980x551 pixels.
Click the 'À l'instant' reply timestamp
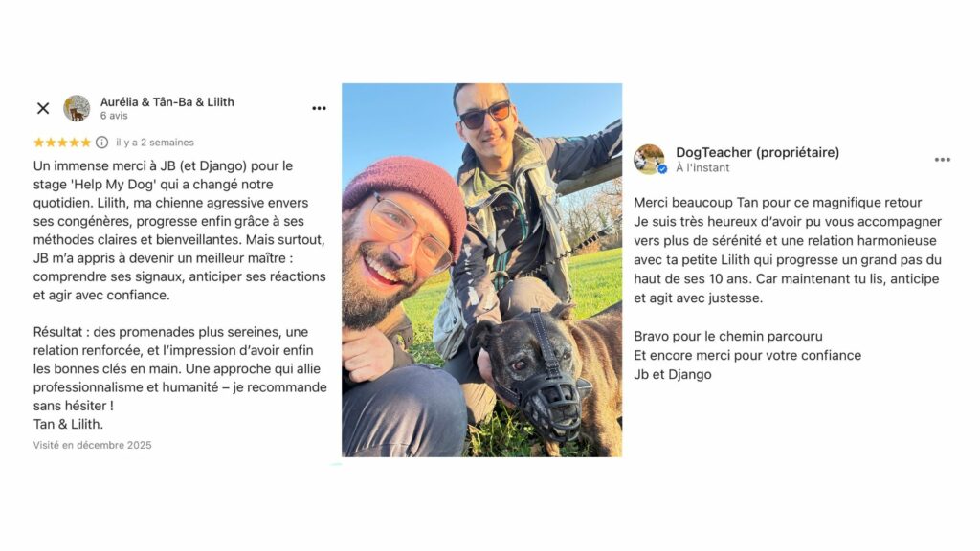[x=702, y=167]
